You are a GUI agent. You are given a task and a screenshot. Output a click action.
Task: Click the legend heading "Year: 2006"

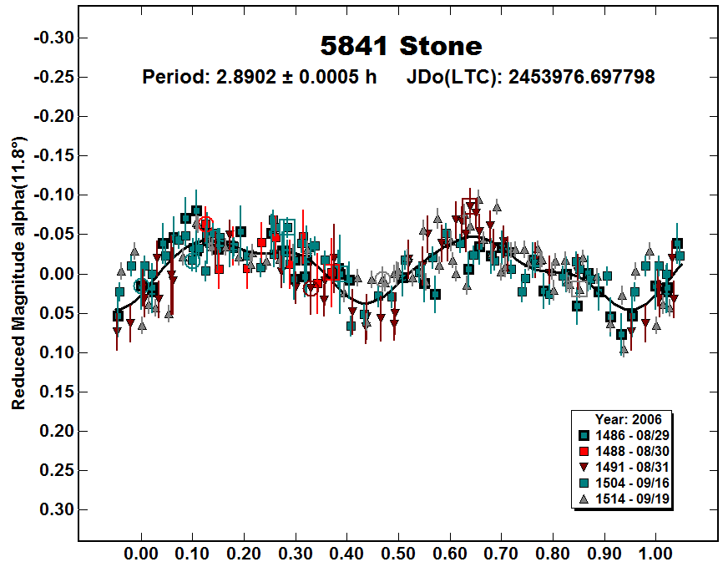[x=628, y=419]
